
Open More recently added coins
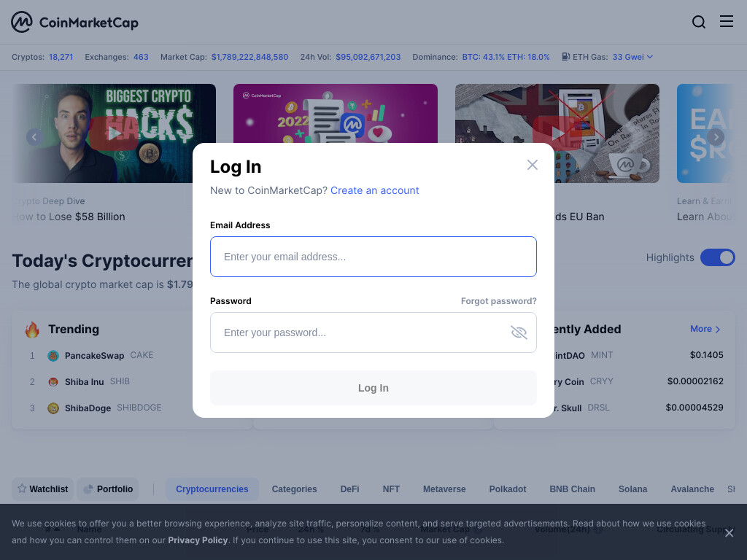(x=705, y=329)
